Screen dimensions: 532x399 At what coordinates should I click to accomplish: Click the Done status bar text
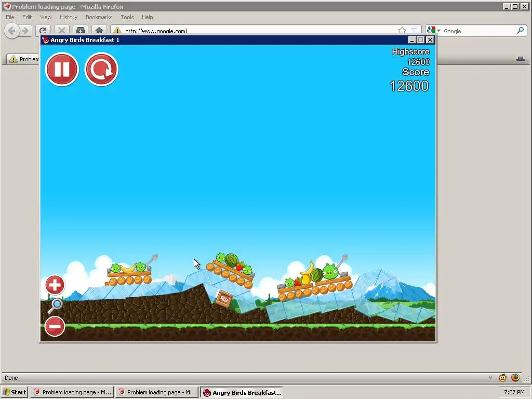[x=11, y=378]
